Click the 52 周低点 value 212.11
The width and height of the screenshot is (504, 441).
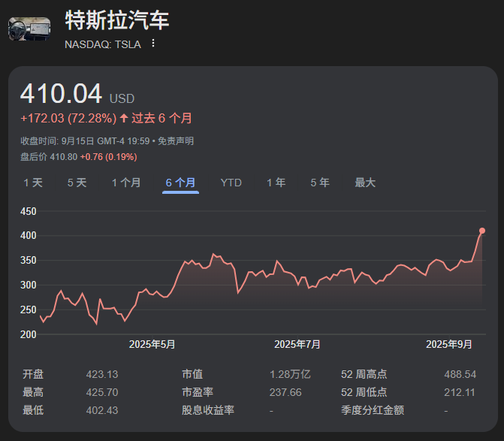click(460, 392)
